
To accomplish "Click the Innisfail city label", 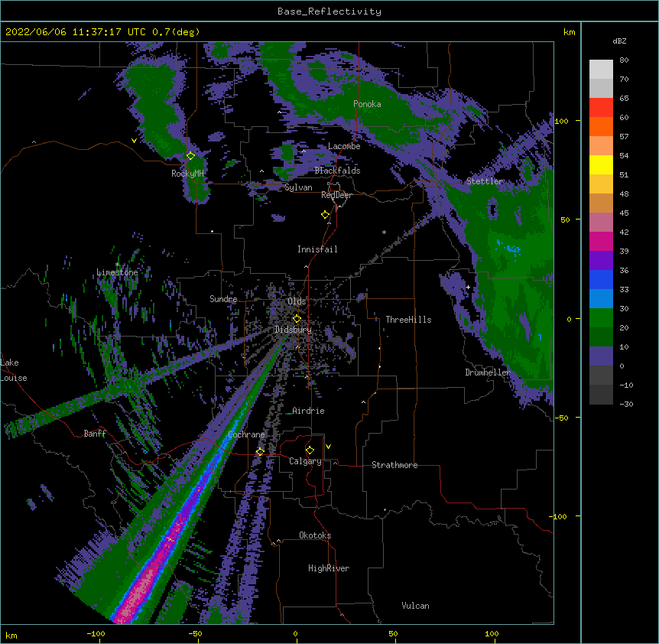I will coord(317,249).
